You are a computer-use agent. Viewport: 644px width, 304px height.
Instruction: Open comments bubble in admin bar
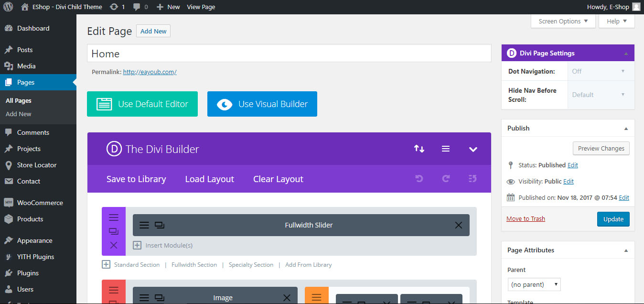click(140, 7)
